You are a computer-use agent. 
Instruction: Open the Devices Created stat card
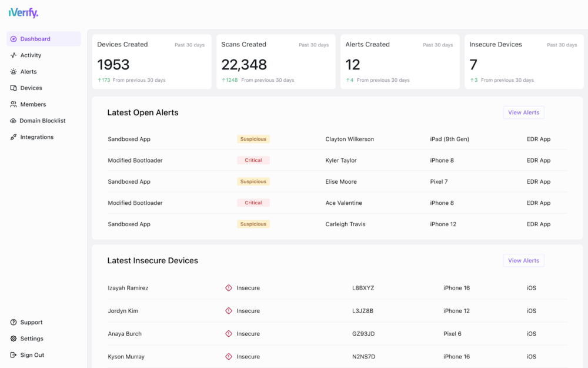[152, 62]
